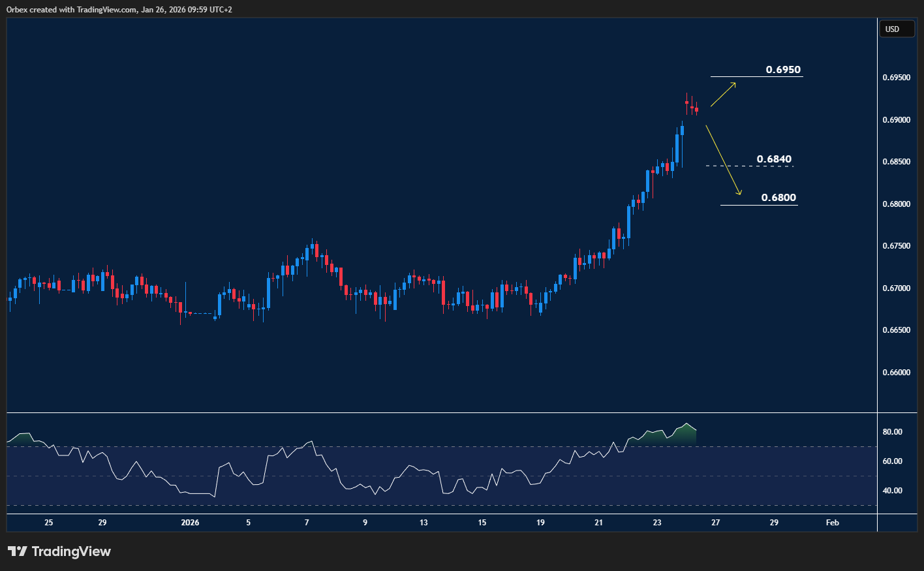The height and width of the screenshot is (571, 924).
Task: Click the 40.00 RSI scale label
Action: (894, 490)
